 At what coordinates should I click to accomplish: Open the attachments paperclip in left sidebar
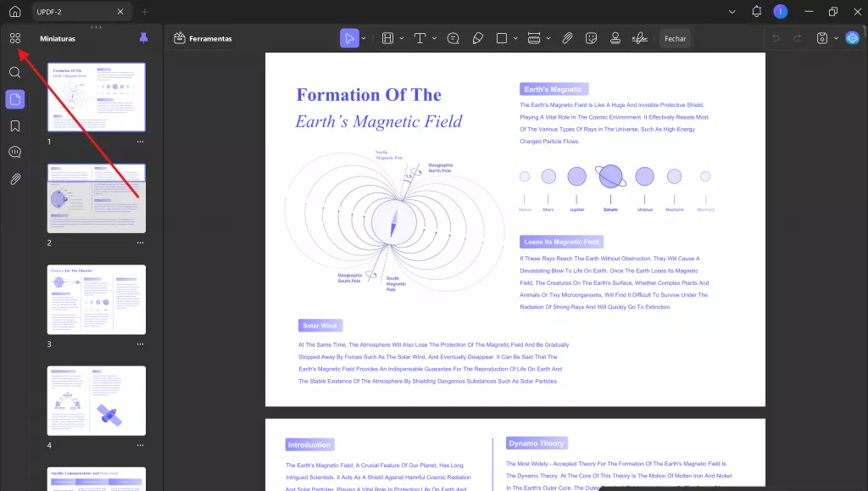pyautogui.click(x=14, y=179)
